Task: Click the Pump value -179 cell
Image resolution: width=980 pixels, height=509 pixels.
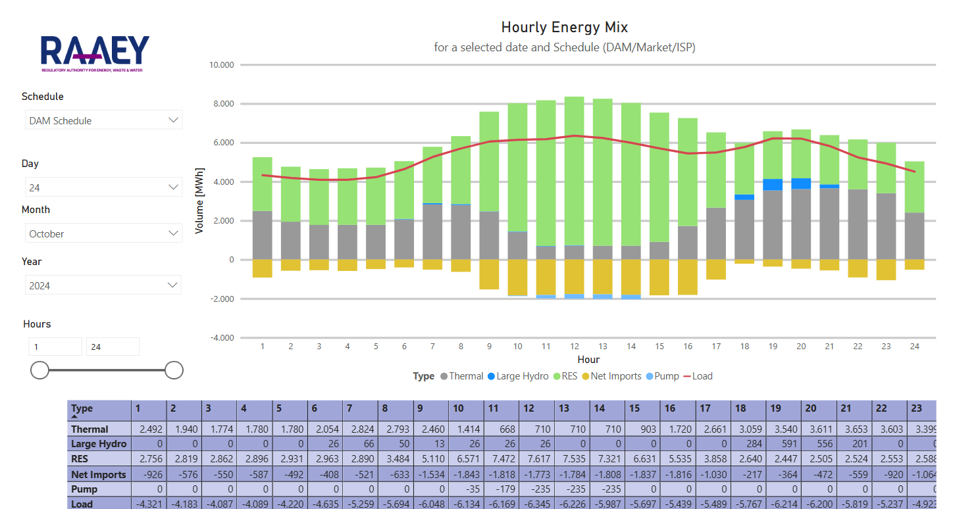Action: pyautogui.click(x=502, y=489)
